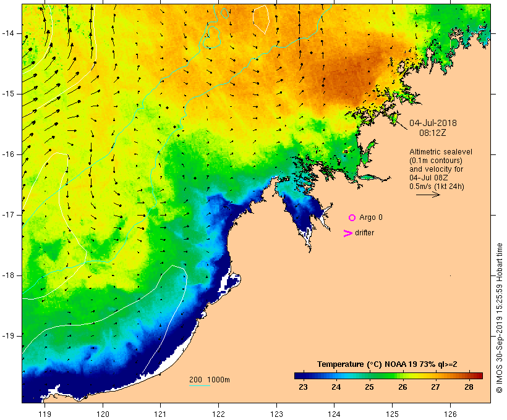
Task: Click the '120' longitude axis label
Action: click(x=103, y=414)
